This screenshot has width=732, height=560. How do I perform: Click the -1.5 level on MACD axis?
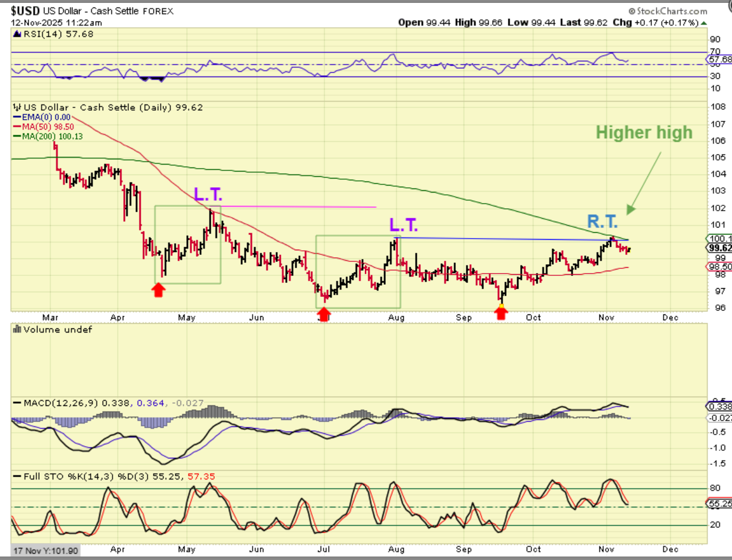pos(718,464)
